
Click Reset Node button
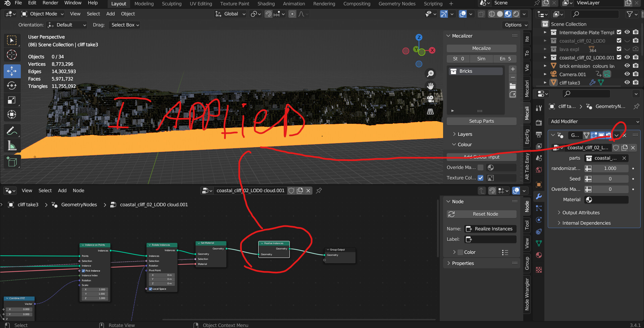481,214
